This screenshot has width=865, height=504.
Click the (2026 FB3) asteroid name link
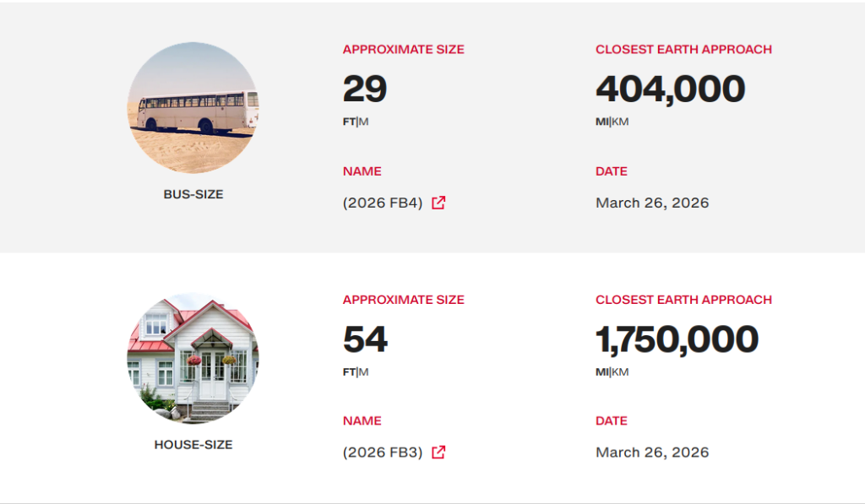pyautogui.click(x=383, y=453)
